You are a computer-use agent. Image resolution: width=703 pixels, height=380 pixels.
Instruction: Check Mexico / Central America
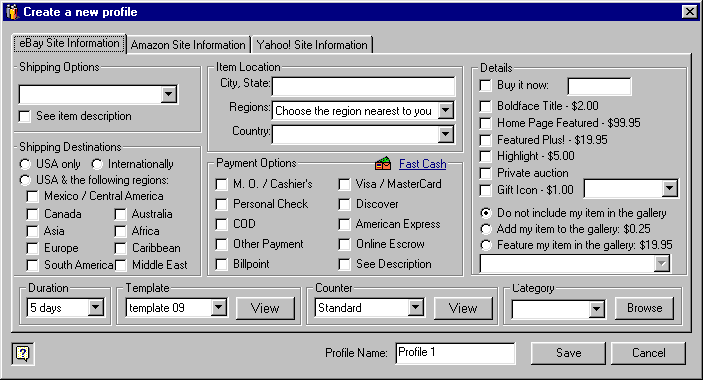coord(33,197)
